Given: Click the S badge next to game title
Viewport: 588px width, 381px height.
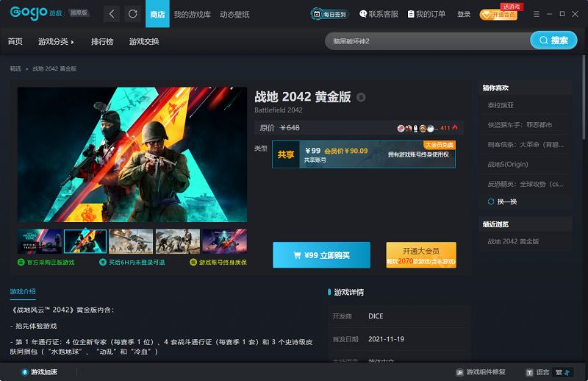Looking at the screenshot, I should [x=361, y=97].
